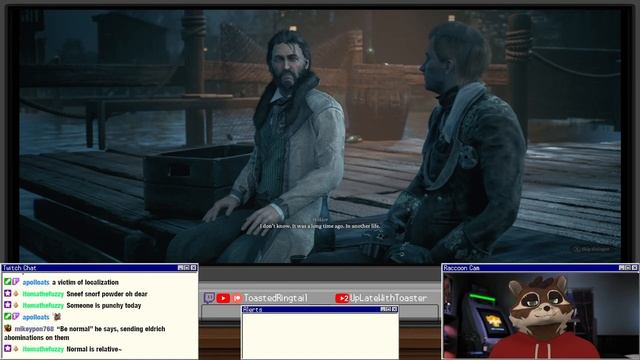Click the badge before mikeypon768 username
This screenshot has width=640, height=360.
click(x=8, y=328)
